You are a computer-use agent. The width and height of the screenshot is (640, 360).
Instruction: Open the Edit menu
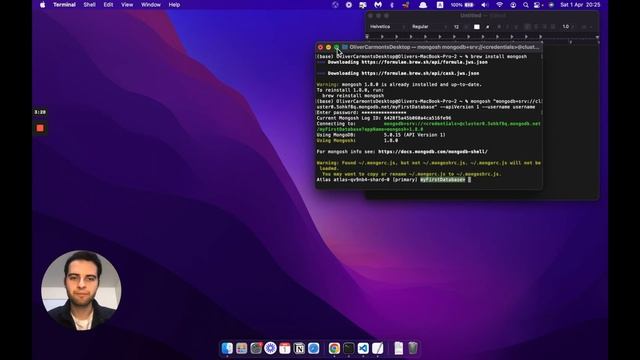108,5
